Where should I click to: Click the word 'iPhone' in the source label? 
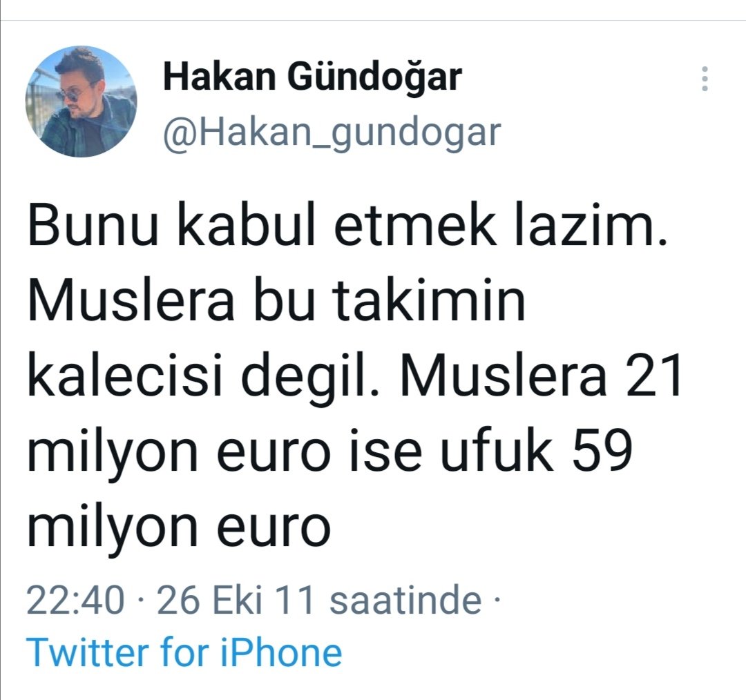click(281, 652)
